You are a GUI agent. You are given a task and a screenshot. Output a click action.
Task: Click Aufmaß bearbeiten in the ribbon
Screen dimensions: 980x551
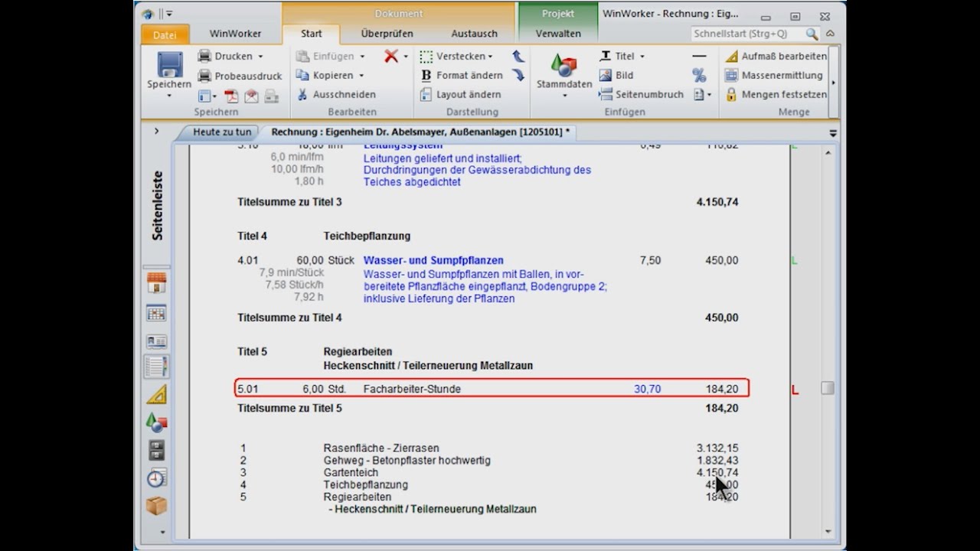[776, 56]
